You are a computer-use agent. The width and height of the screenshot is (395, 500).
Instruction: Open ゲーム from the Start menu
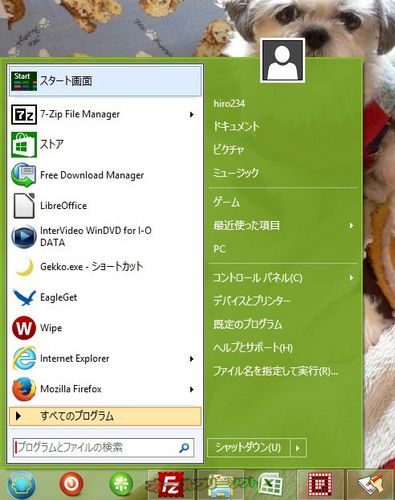click(x=227, y=202)
